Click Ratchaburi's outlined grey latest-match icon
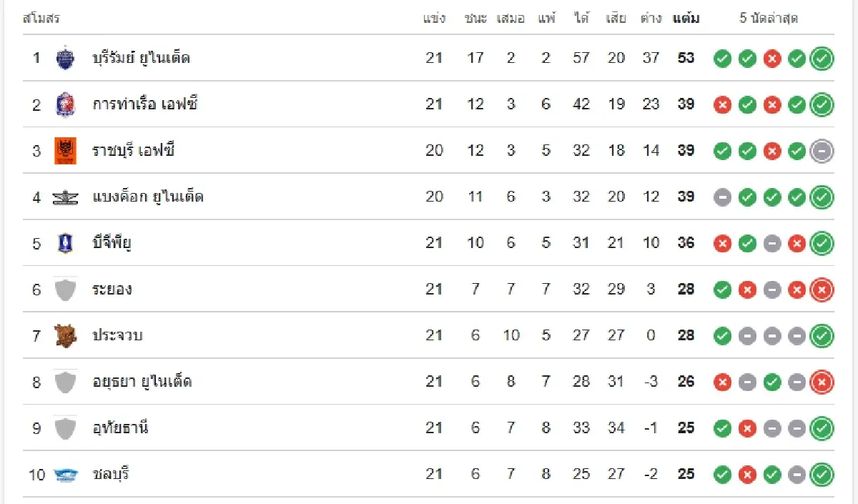Viewport: 858px width, 504px height. point(822,151)
